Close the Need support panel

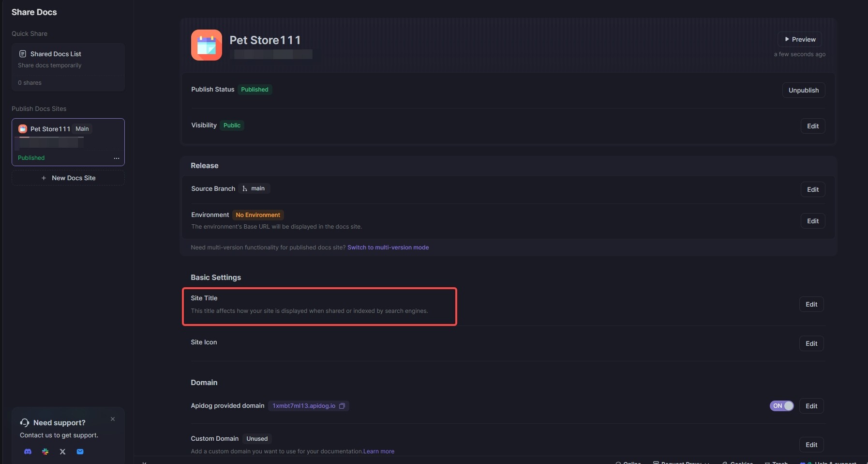click(113, 419)
